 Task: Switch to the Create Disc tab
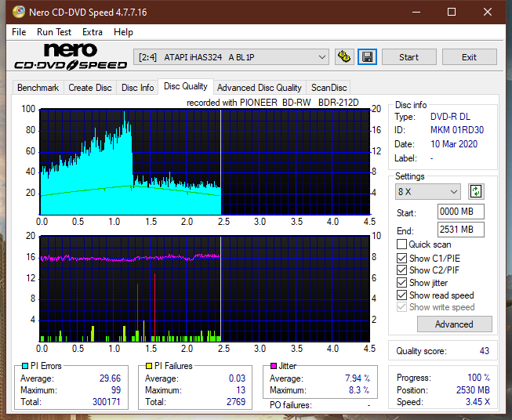point(90,88)
